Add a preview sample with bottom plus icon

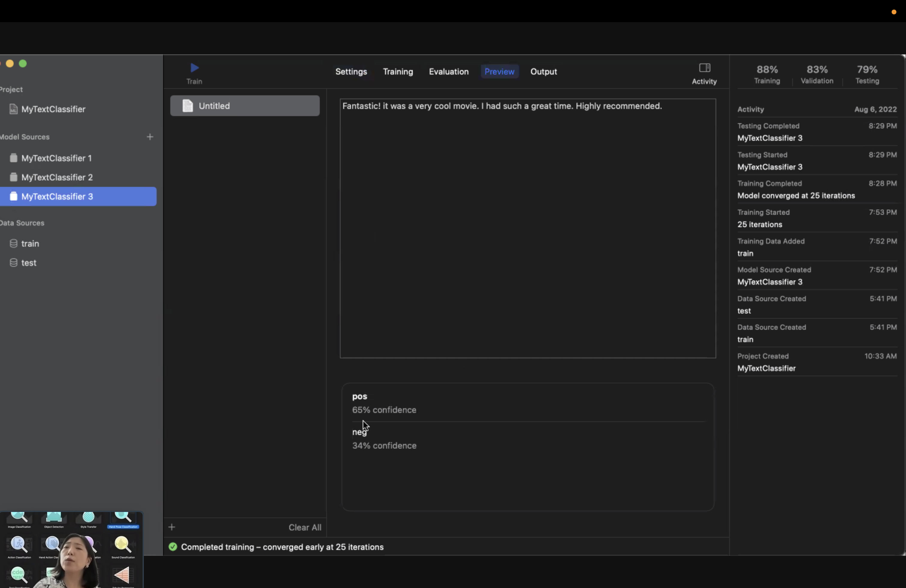(x=172, y=527)
